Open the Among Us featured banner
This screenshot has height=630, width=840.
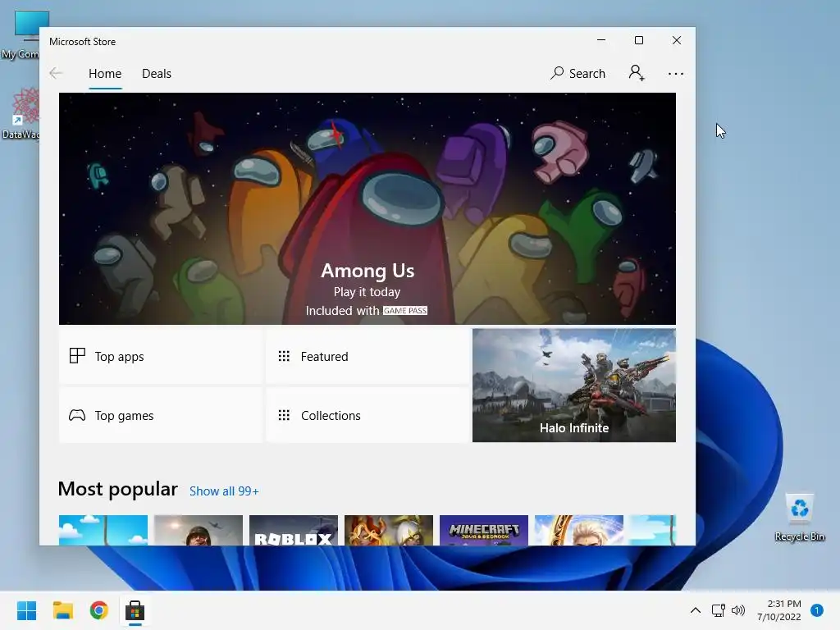click(x=367, y=208)
